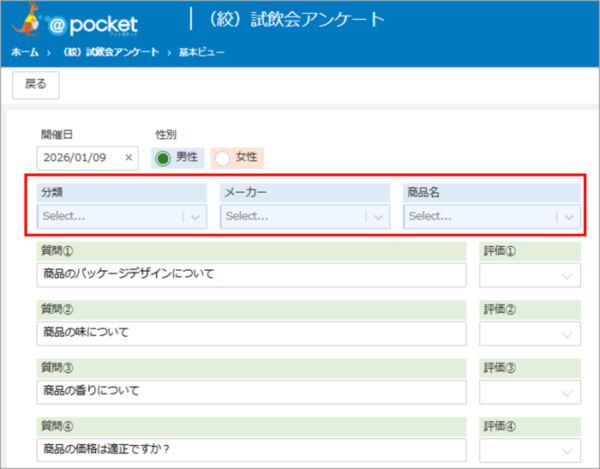Select the 男性 radio button

[x=163, y=158]
